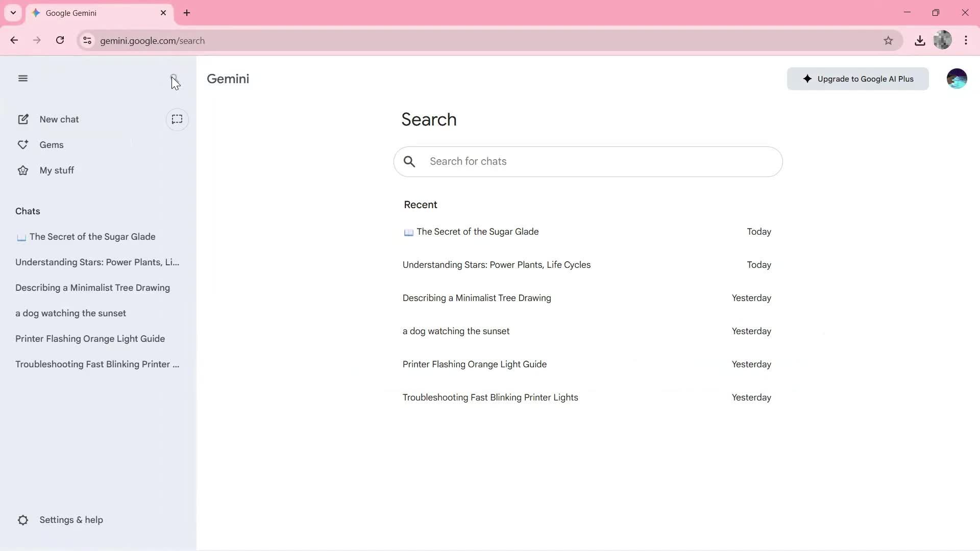Open the Chrome three-dot menu
Image resolution: width=980 pixels, height=551 pixels.
click(966, 40)
